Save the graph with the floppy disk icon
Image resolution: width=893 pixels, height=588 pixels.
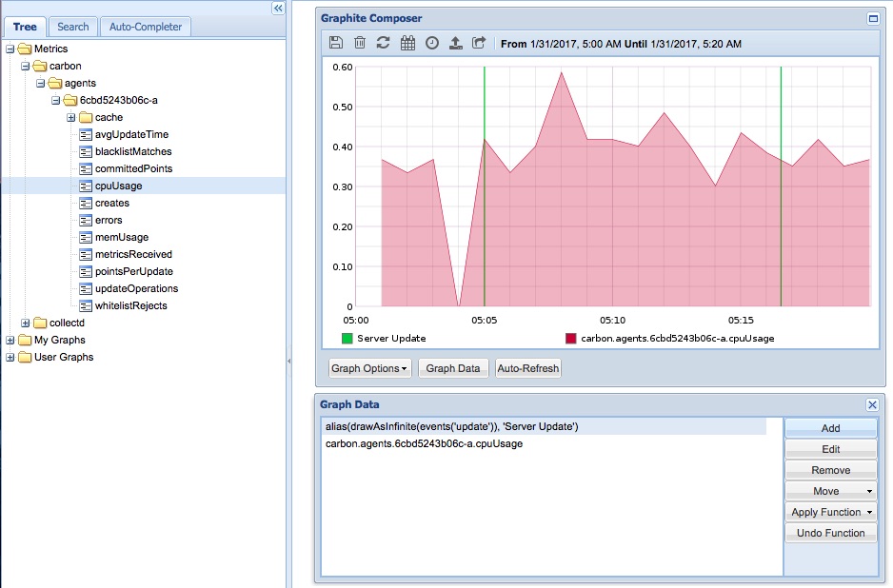(336, 43)
